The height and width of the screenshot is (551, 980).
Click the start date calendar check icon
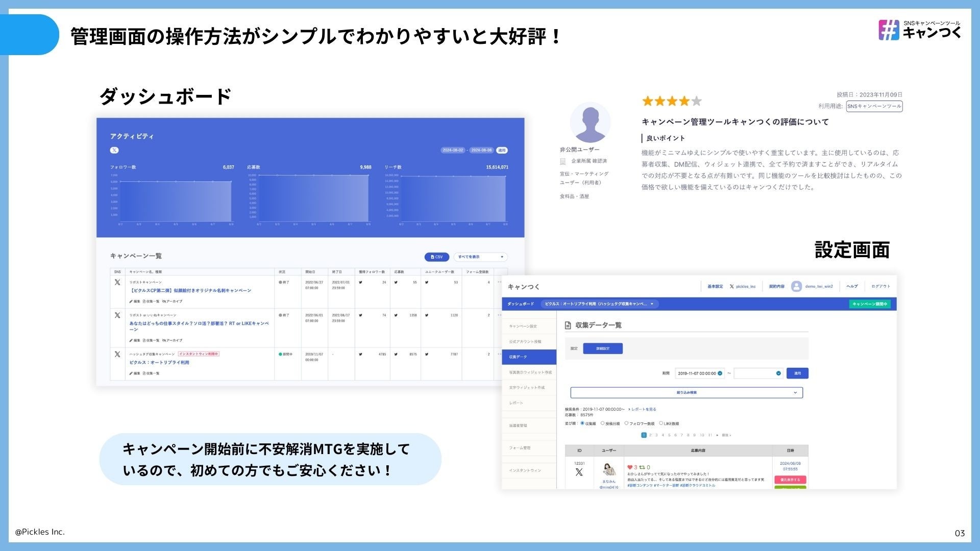(720, 373)
